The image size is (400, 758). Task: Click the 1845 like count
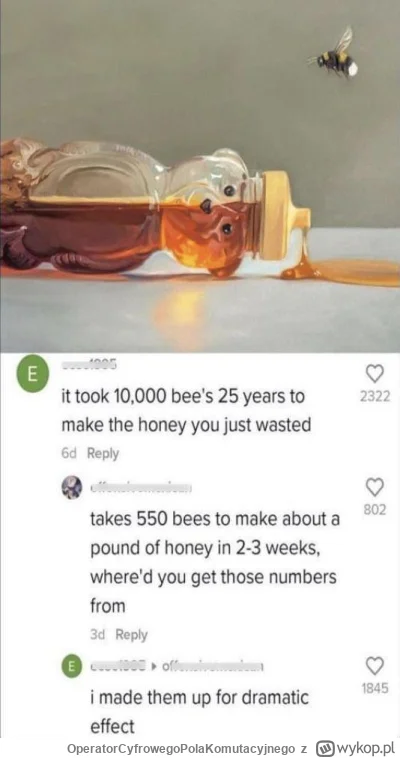375,688
